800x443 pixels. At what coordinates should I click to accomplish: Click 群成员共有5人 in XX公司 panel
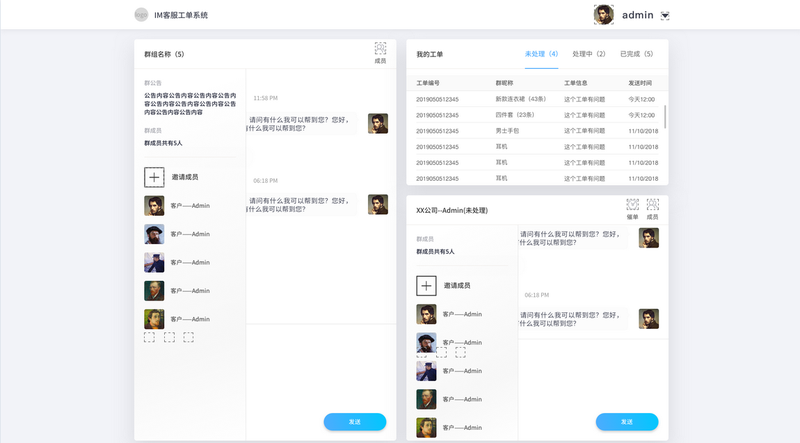pyautogui.click(x=435, y=252)
